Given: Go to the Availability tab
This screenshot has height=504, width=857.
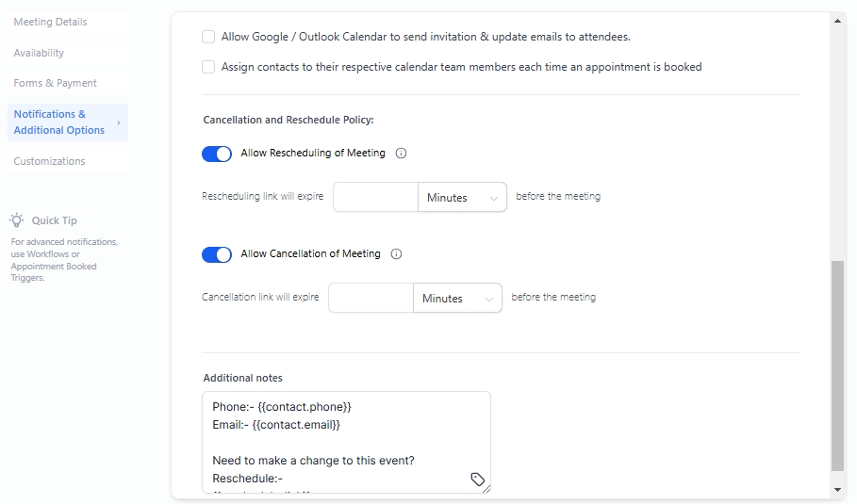Looking at the screenshot, I should click(x=40, y=53).
